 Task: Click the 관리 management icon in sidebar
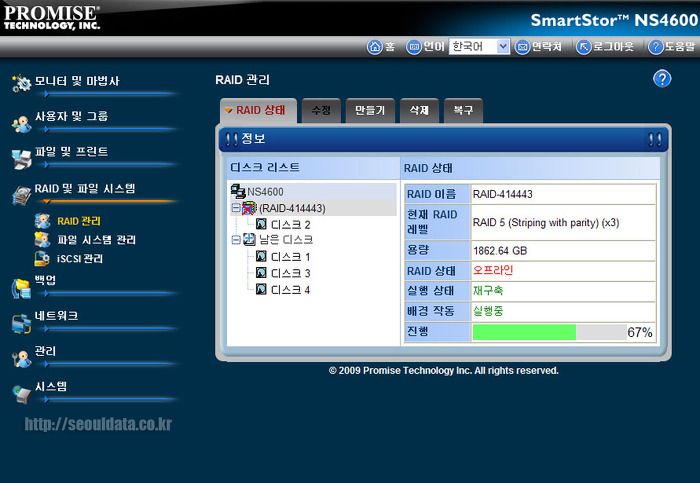pyautogui.click(x=21, y=359)
